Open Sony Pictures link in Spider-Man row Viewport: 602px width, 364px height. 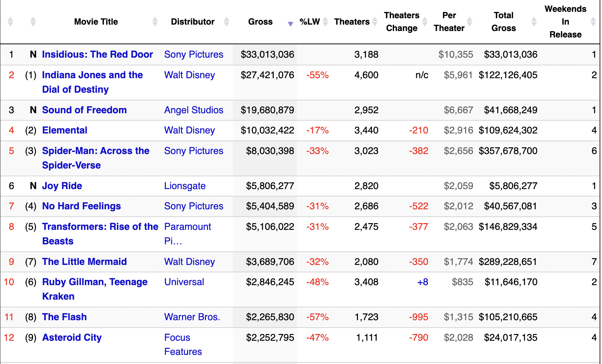coord(194,151)
